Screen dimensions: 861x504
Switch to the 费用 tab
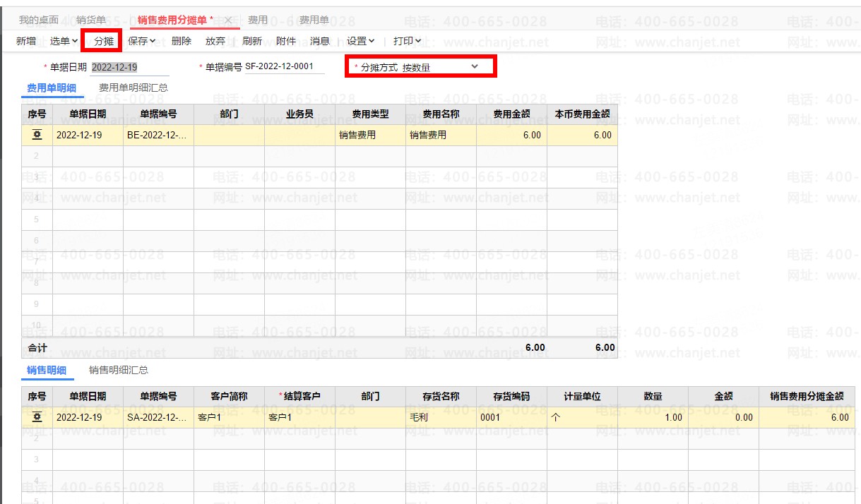[258, 20]
